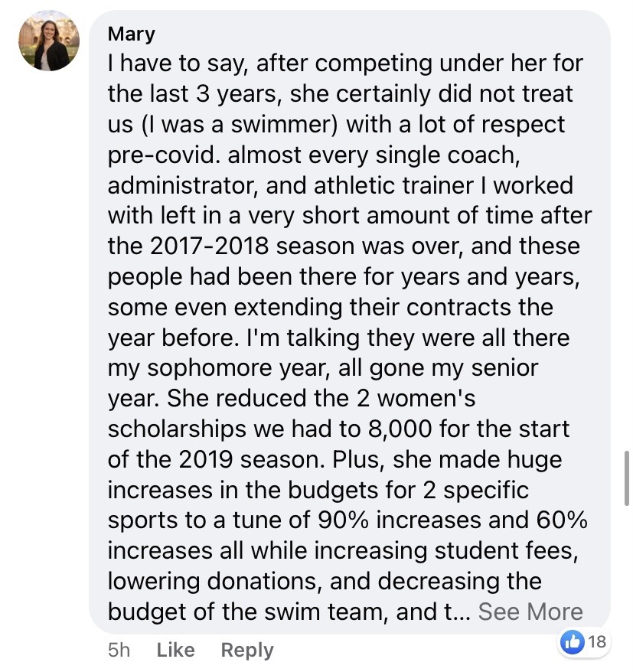Click the blue thumbs-up reaction icon
The image size is (633, 672).
(x=572, y=641)
